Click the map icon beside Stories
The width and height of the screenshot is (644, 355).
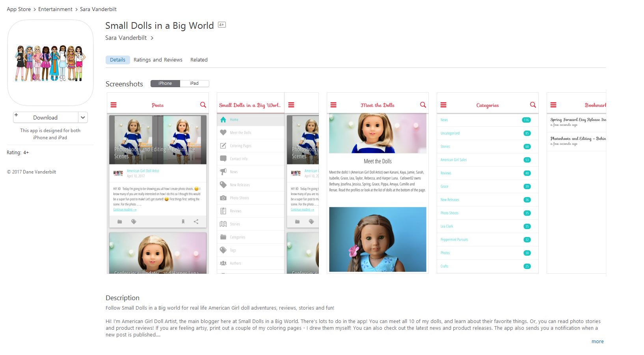(x=223, y=224)
